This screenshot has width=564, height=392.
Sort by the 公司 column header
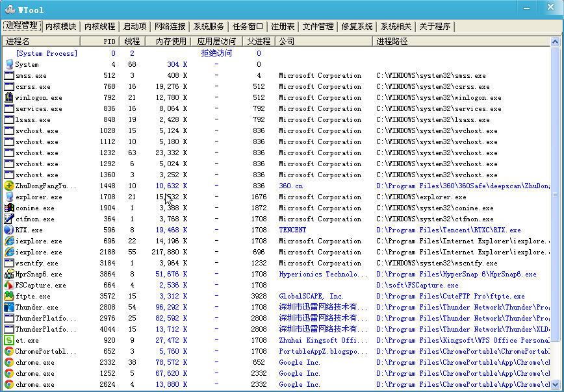click(x=324, y=42)
